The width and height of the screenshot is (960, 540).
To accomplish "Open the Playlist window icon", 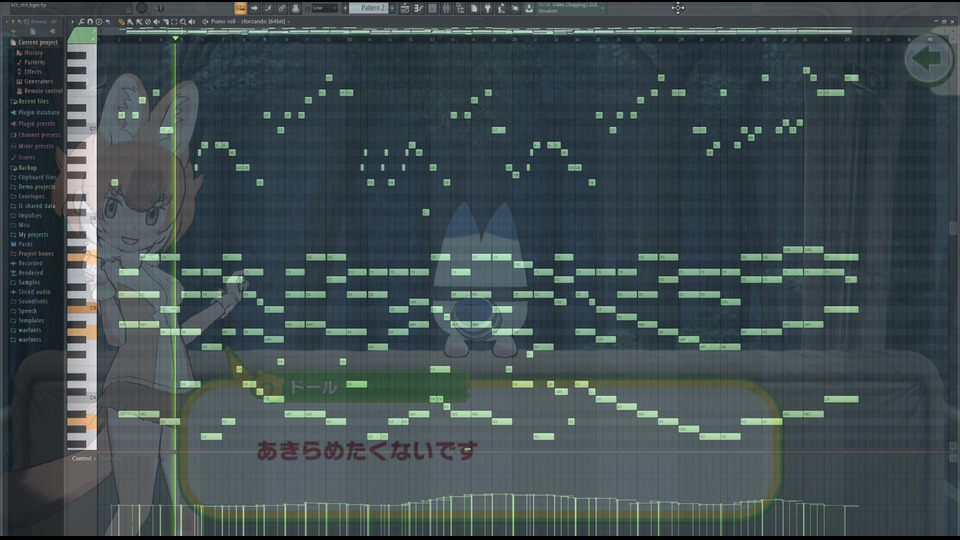I will (x=405, y=8).
